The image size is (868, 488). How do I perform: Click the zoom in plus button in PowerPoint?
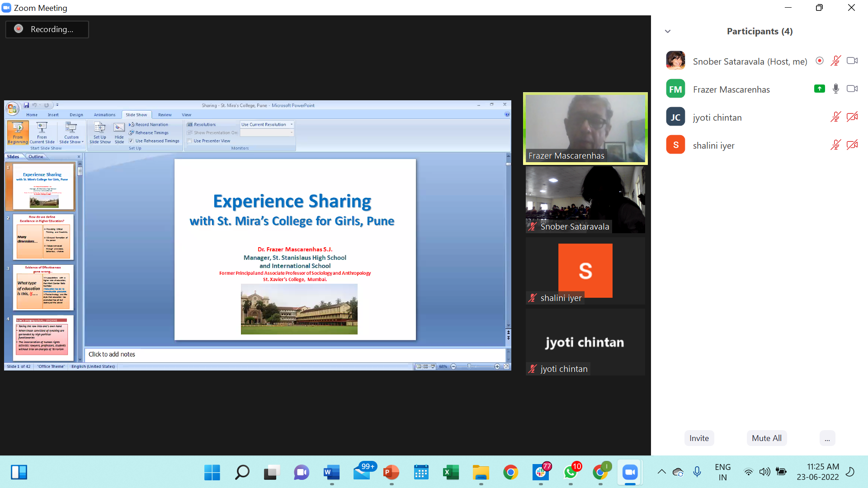(497, 366)
